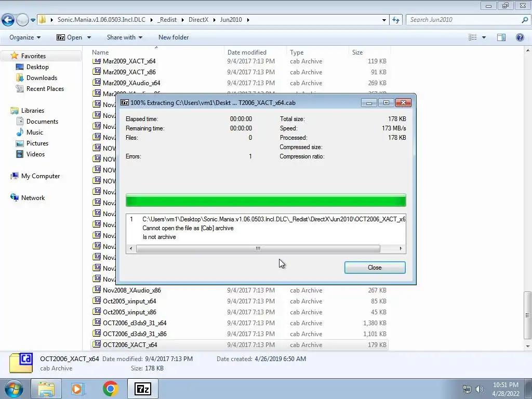532x399 pixels.
Task: Switch to 7-Zip taskbar button
Action: tap(142, 389)
